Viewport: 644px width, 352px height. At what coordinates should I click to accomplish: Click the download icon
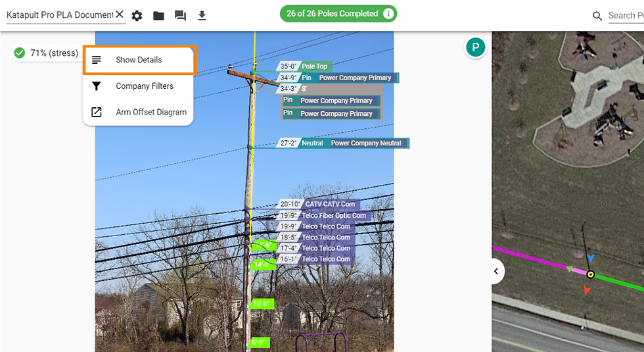point(202,16)
